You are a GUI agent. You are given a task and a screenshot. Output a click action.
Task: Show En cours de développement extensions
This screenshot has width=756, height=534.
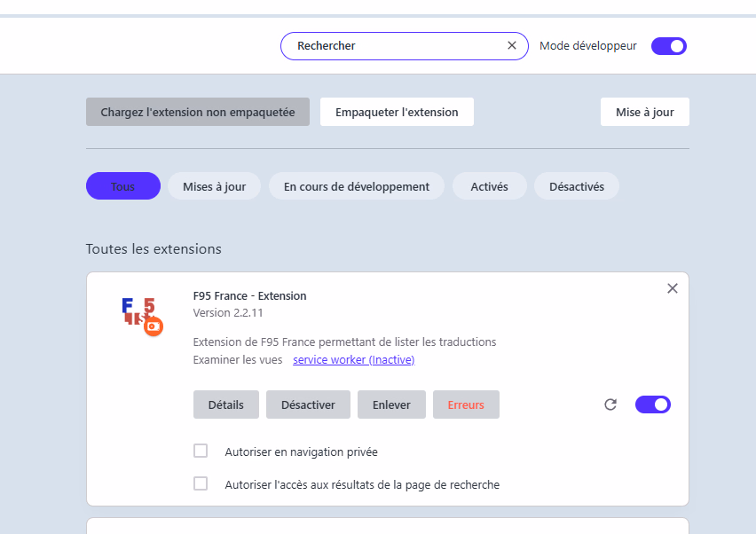tap(356, 186)
